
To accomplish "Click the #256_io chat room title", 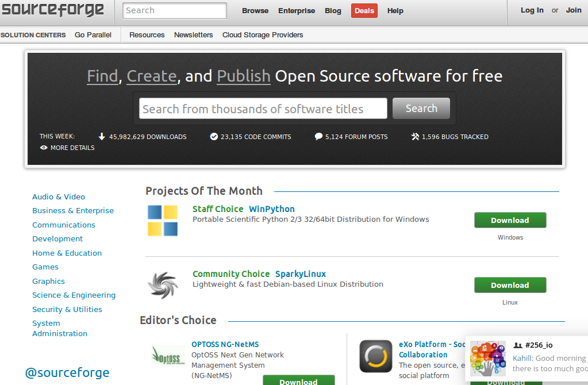I will pyautogui.click(x=539, y=345).
